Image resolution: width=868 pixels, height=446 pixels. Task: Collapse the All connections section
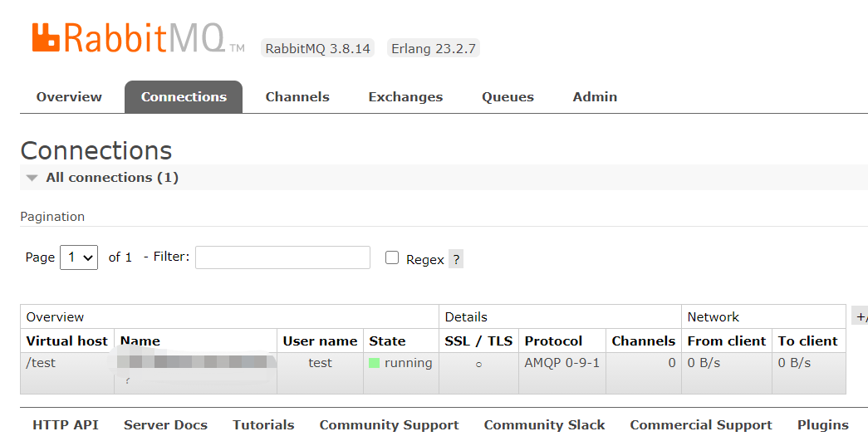pyautogui.click(x=112, y=178)
